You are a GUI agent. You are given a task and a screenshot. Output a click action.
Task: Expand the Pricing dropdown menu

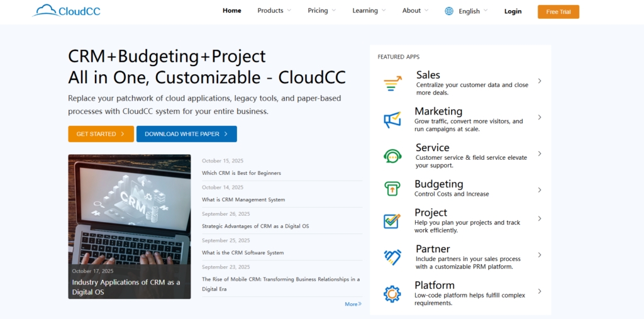(321, 11)
